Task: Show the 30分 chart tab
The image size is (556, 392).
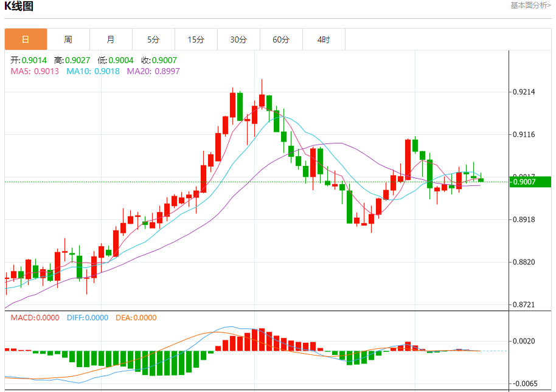Action: point(238,40)
